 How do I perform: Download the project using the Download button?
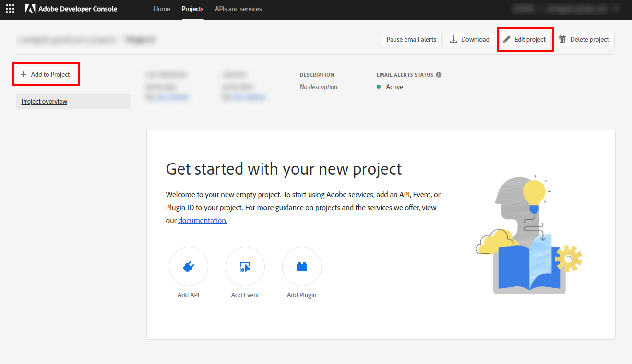(470, 39)
